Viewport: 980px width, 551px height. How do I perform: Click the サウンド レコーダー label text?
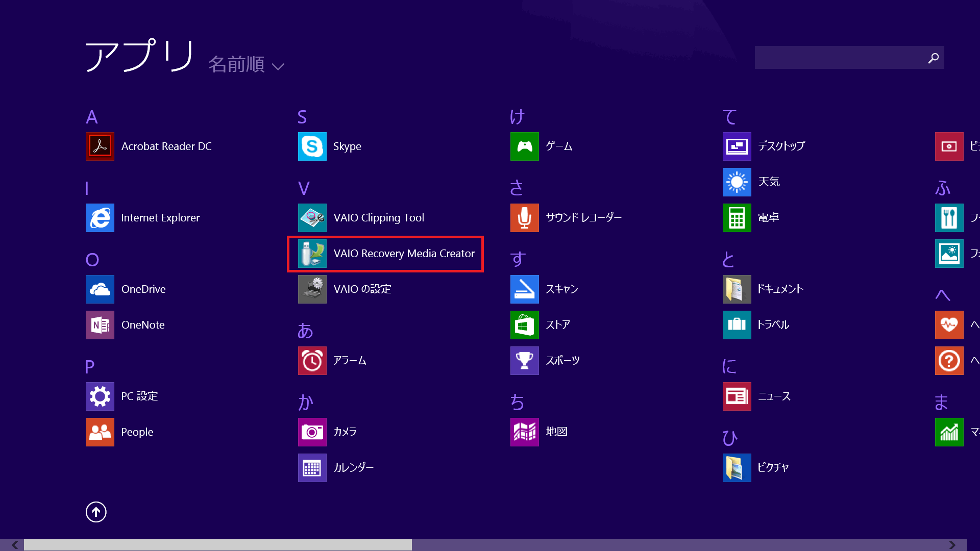[584, 217]
